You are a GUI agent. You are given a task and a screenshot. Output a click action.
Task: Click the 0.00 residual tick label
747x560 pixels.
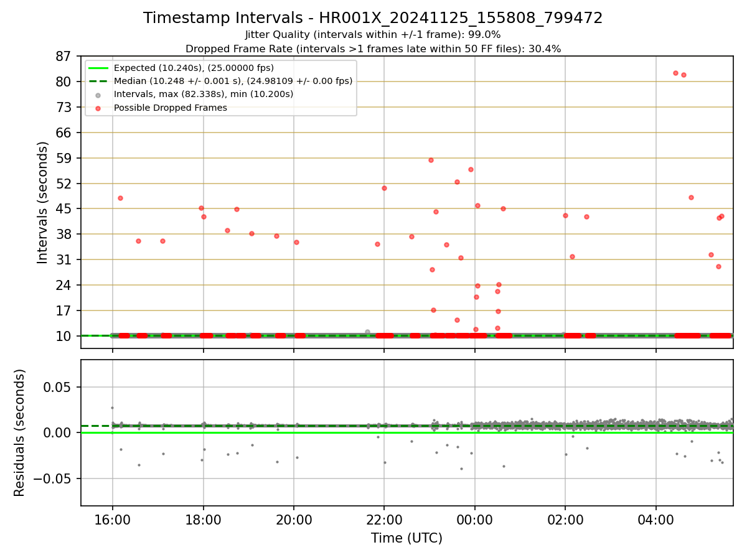click(57, 432)
